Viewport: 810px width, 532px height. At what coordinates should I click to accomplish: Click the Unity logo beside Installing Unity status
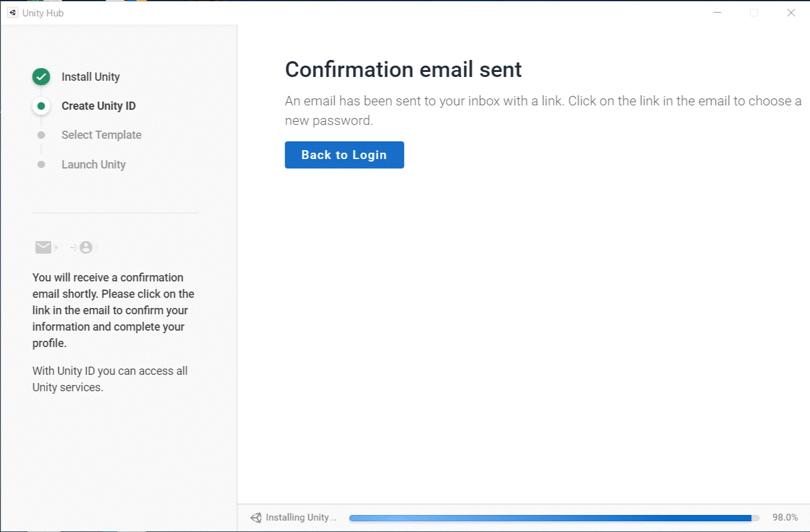click(x=256, y=517)
